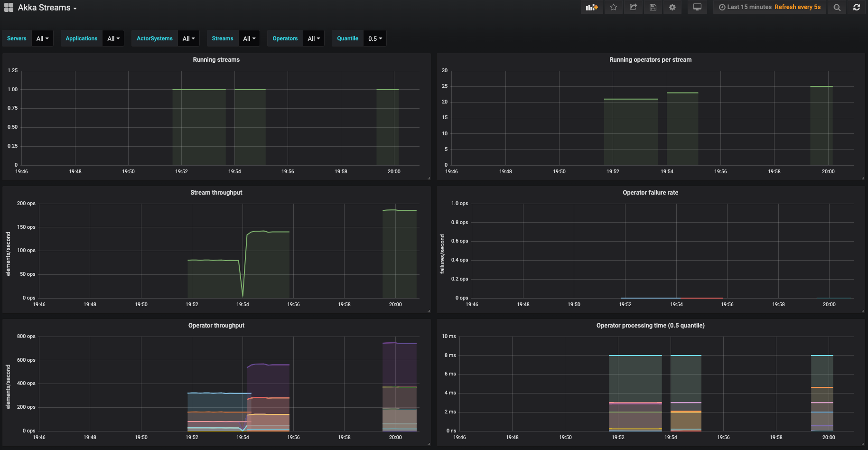This screenshot has height=450, width=868.
Task: Change the Quantile 0.5 value
Action: (x=375, y=38)
